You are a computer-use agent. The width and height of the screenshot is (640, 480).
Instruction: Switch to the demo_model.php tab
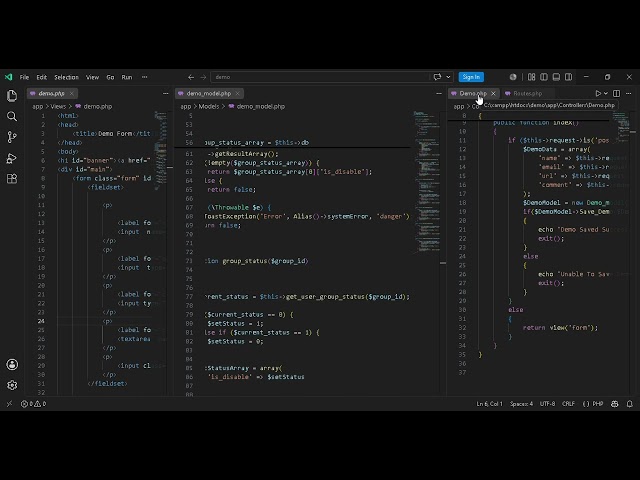[x=209, y=93]
